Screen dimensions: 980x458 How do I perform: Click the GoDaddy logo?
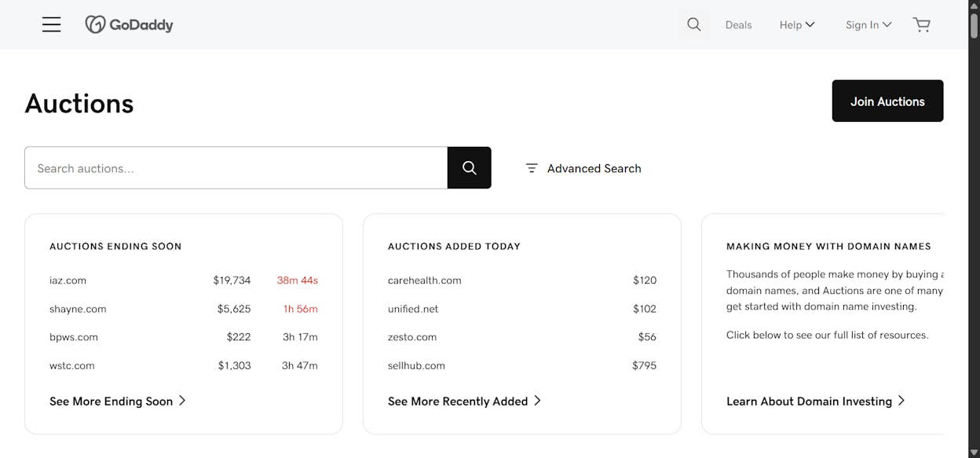(129, 24)
